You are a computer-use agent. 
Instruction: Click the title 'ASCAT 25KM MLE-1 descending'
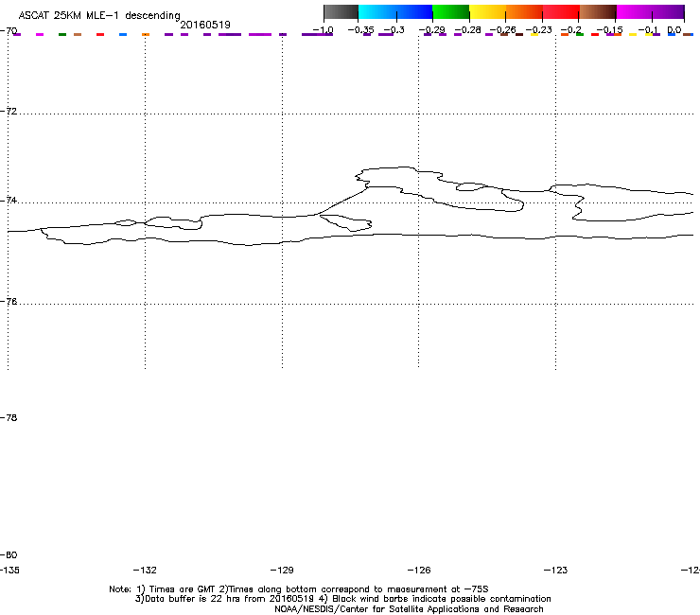pos(99,16)
